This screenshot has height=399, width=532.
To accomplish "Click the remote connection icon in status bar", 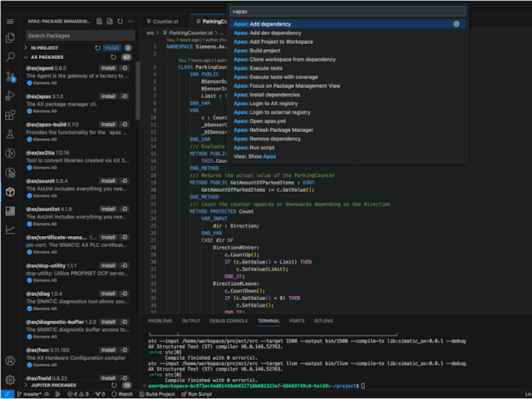I will coord(7,394).
